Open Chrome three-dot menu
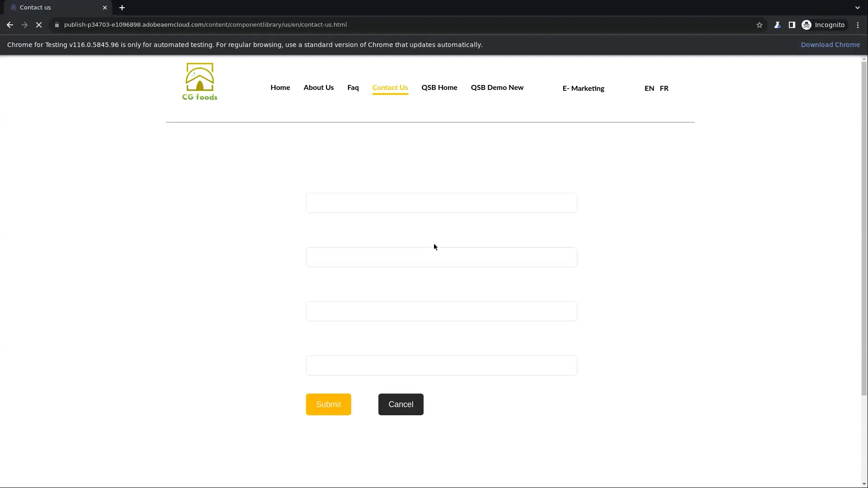This screenshot has width=868, height=488. click(x=858, y=25)
